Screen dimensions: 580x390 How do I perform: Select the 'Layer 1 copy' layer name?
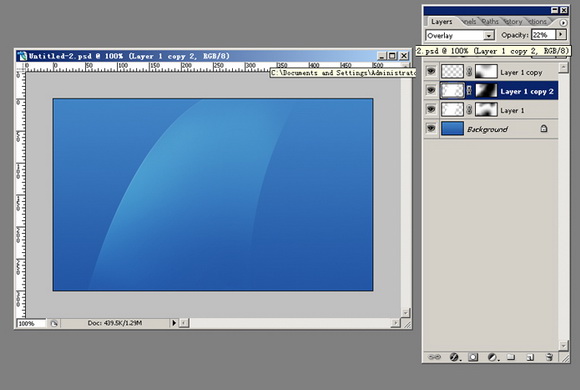(x=521, y=73)
